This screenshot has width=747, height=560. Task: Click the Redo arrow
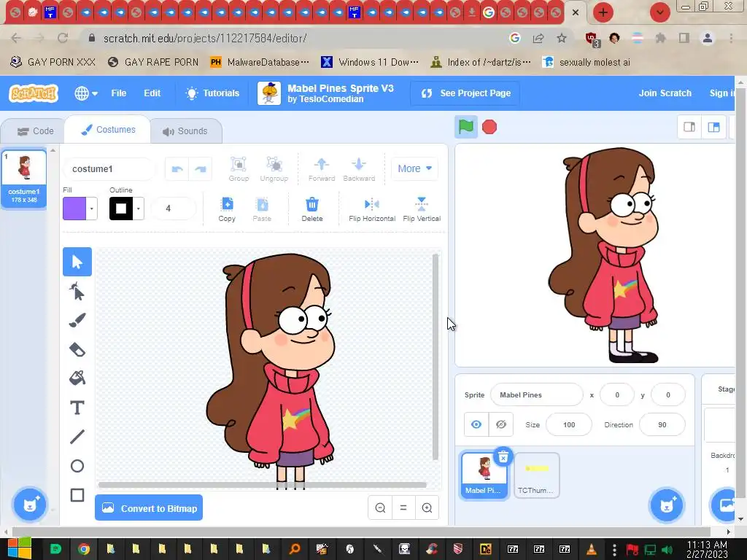(201, 169)
